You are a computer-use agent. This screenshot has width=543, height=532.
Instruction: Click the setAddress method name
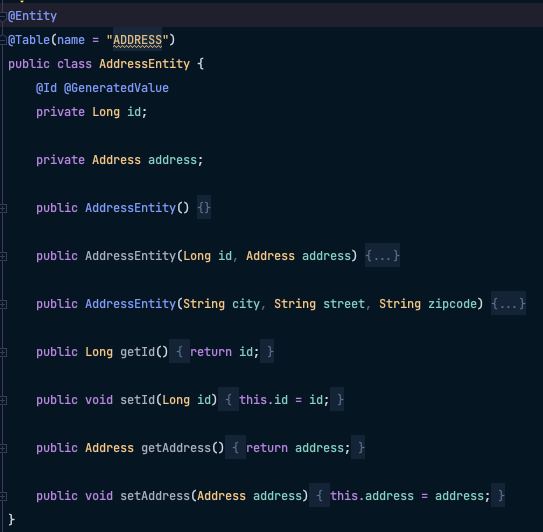(x=155, y=496)
